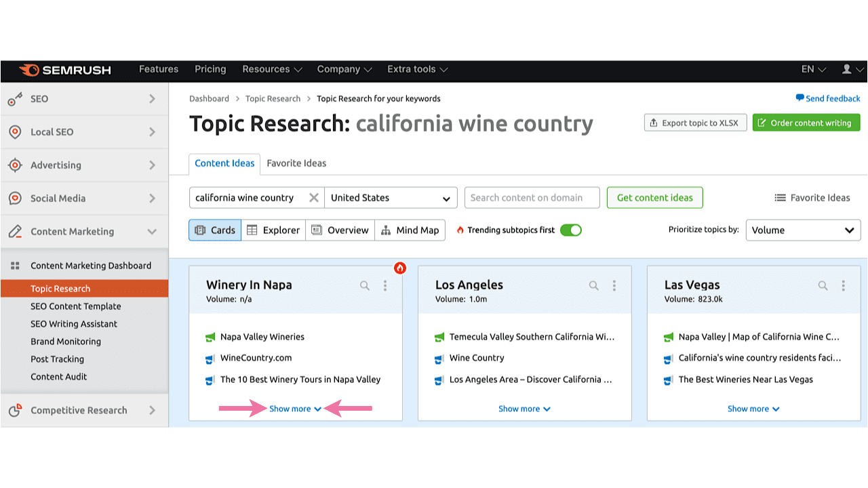Viewport: 868px width, 488px height.
Task: Disable the Trending subtopics first toggle
Action: click(570, 230)
